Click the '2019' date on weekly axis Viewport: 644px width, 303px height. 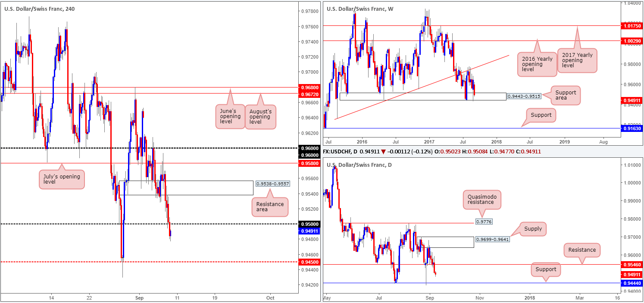point(564,141)
